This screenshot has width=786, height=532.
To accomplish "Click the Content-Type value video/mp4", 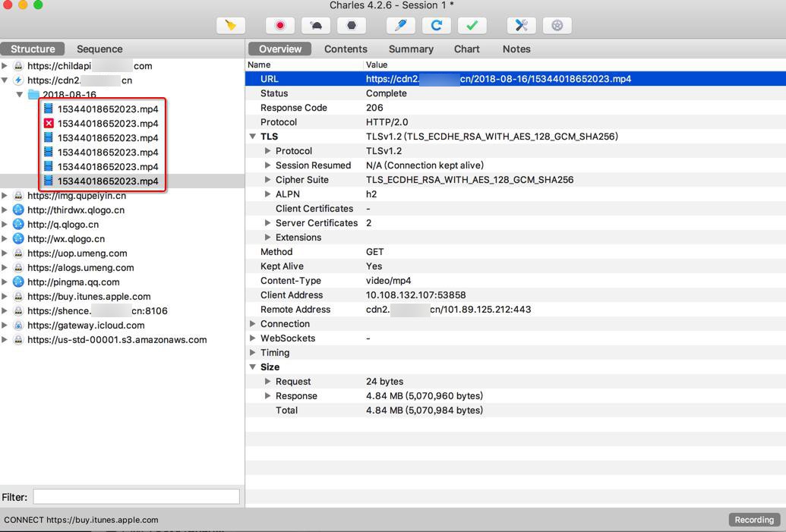I will coord(389,281).
